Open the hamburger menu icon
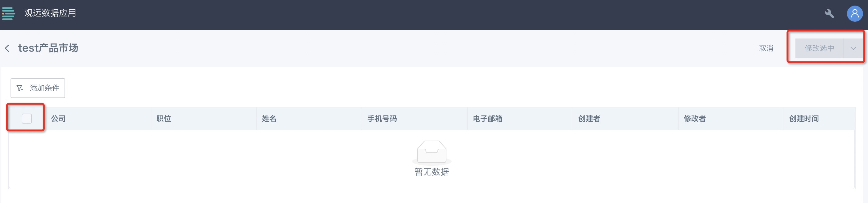Screen dimensions: 868x203 (x=8, y=13)
